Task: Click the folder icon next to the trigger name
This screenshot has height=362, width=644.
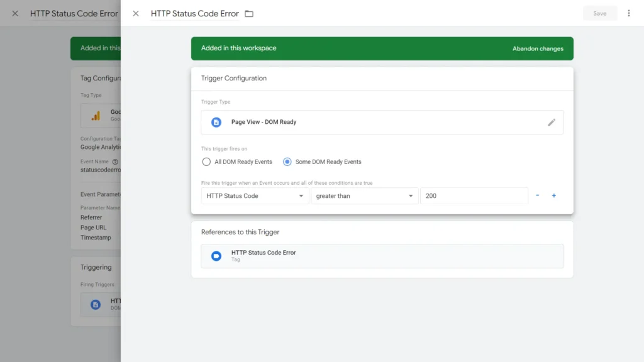Action: click(x=249, y=13)
